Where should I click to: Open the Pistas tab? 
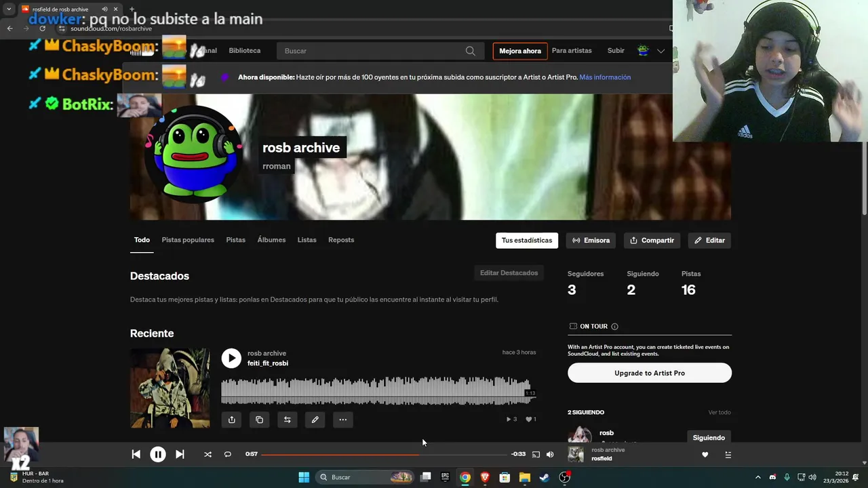(236, 240)
